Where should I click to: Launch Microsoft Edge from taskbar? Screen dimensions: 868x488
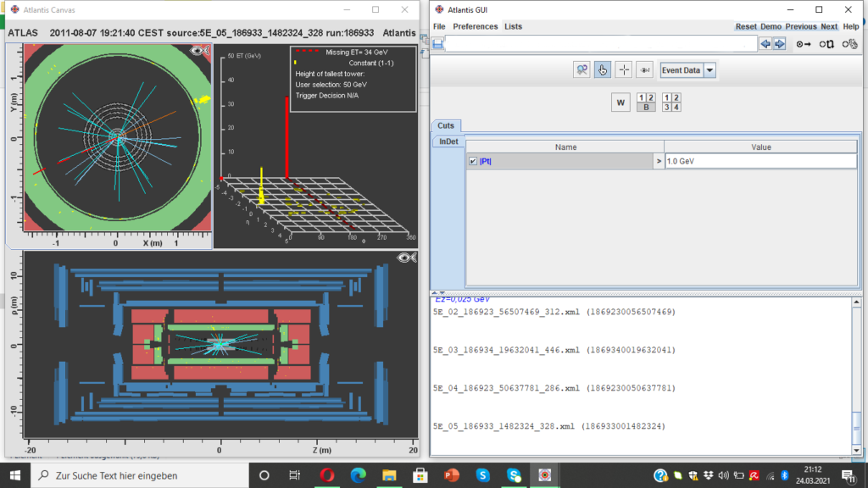point(359,475)
